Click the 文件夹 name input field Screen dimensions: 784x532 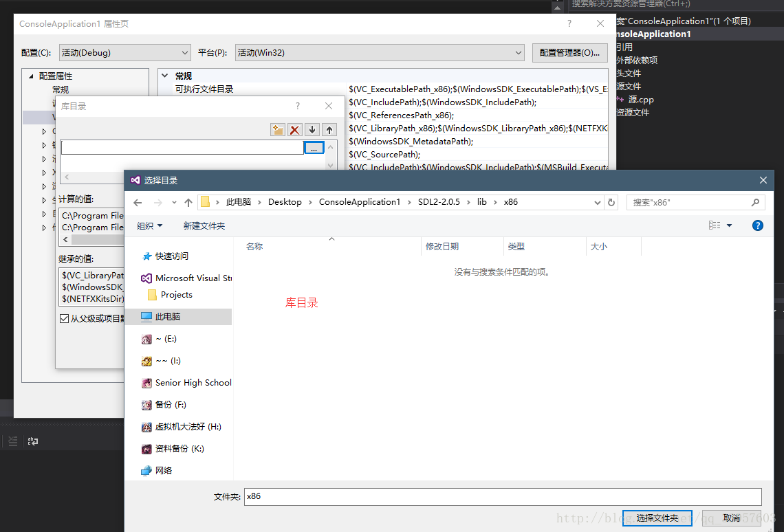[x=503, y=496]
